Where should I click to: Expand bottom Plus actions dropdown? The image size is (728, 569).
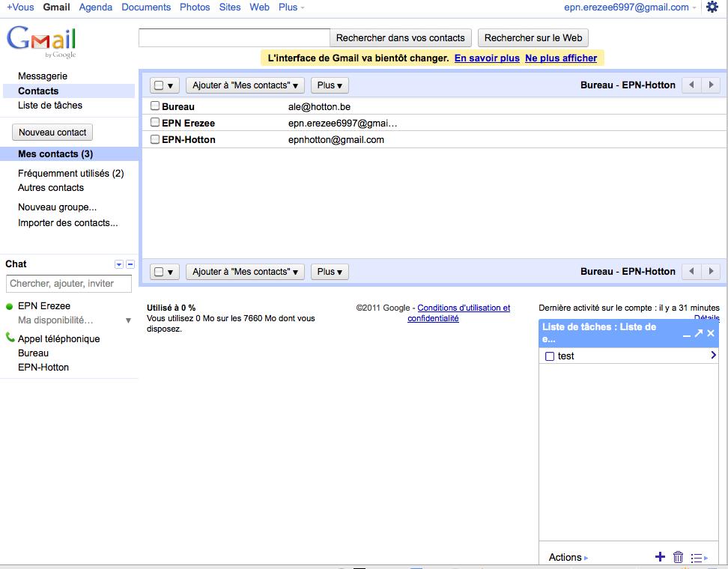330,272
